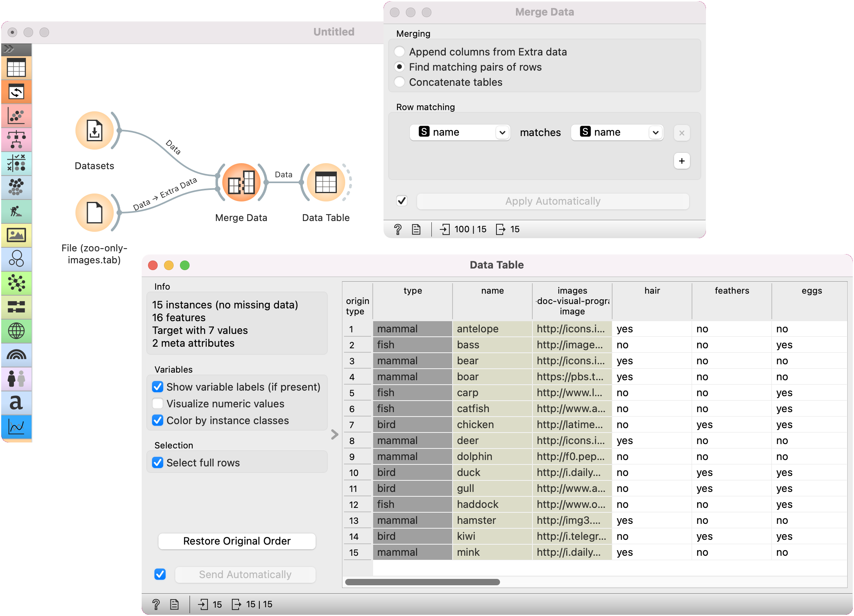The width and height of the screenshot is (854, 616).
Task: Open the Unsupervised cluster category icon
Action: tap(16, 188)
